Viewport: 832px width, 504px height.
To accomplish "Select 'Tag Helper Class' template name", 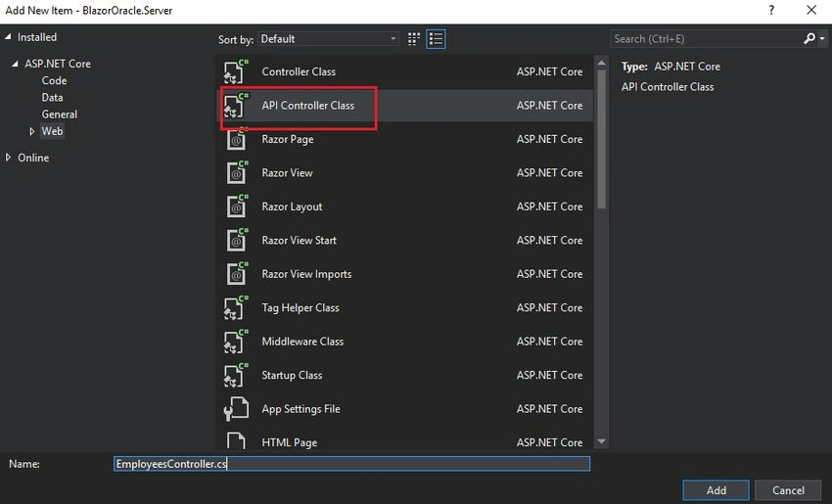I will click(300, 307).
